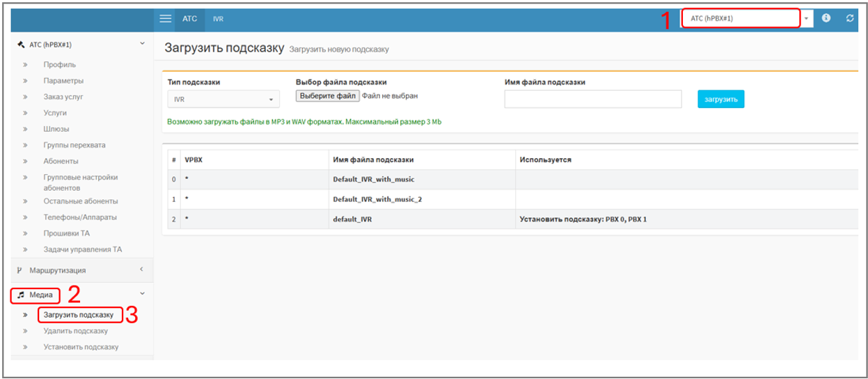
Task: Open the Тип подсказки IVR dropdown
Action: 223,100
